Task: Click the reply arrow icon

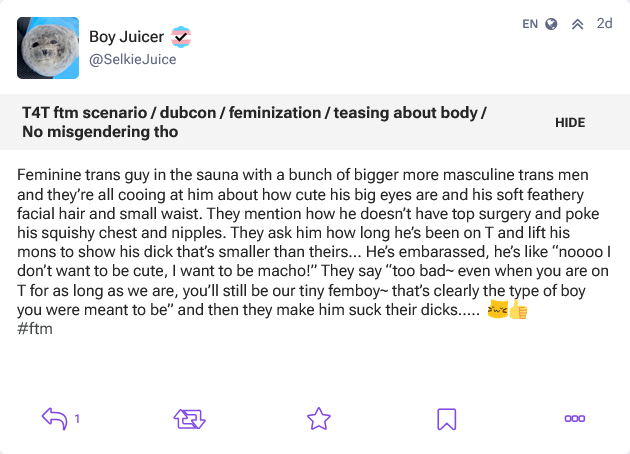Action: coord(54,419)
